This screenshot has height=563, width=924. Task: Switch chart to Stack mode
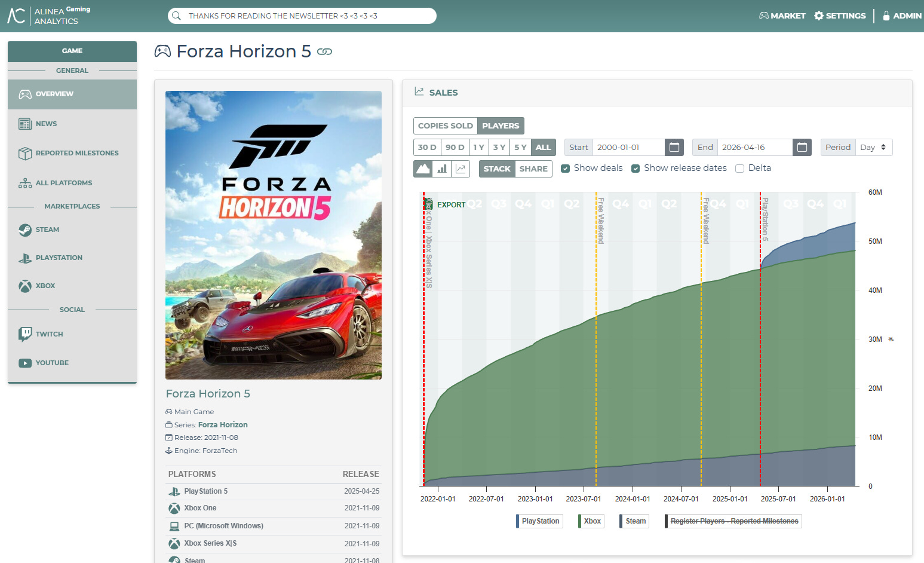[x=497, y=169]
